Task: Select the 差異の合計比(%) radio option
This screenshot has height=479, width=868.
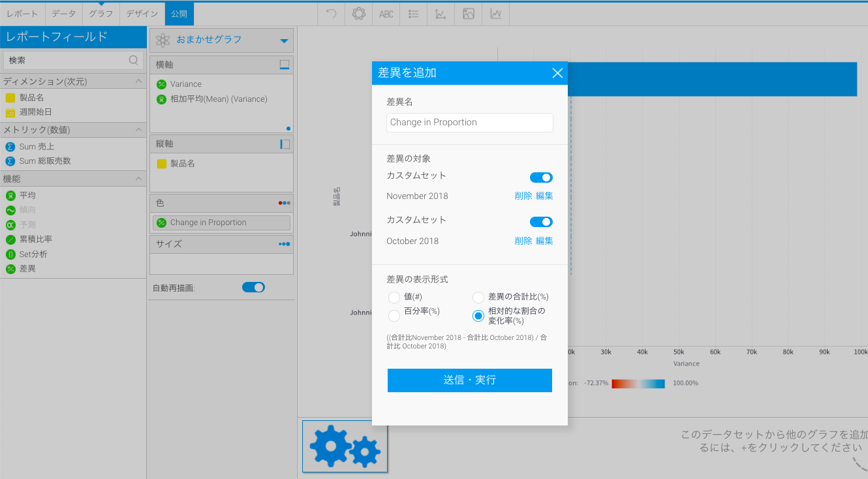Action: click(478, 298)
